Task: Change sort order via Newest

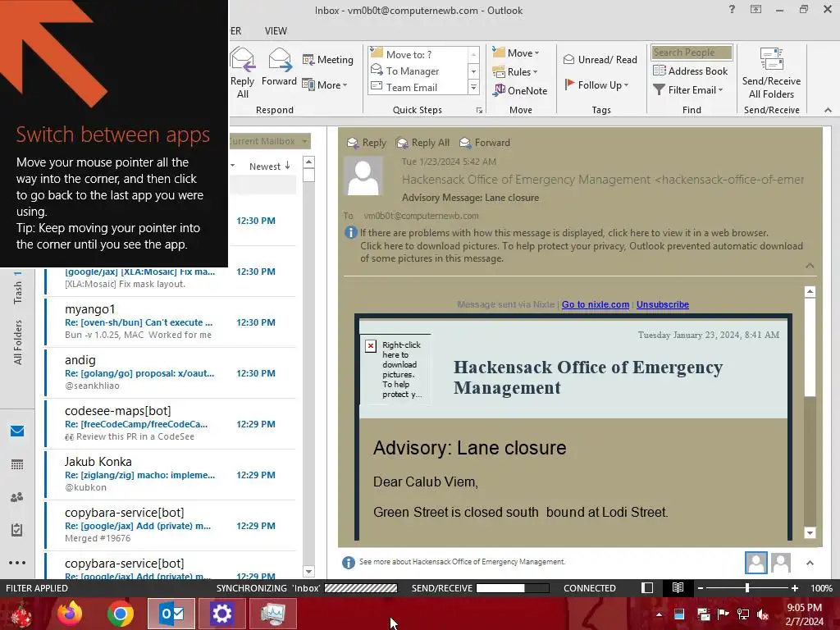Action: point(269,166)
